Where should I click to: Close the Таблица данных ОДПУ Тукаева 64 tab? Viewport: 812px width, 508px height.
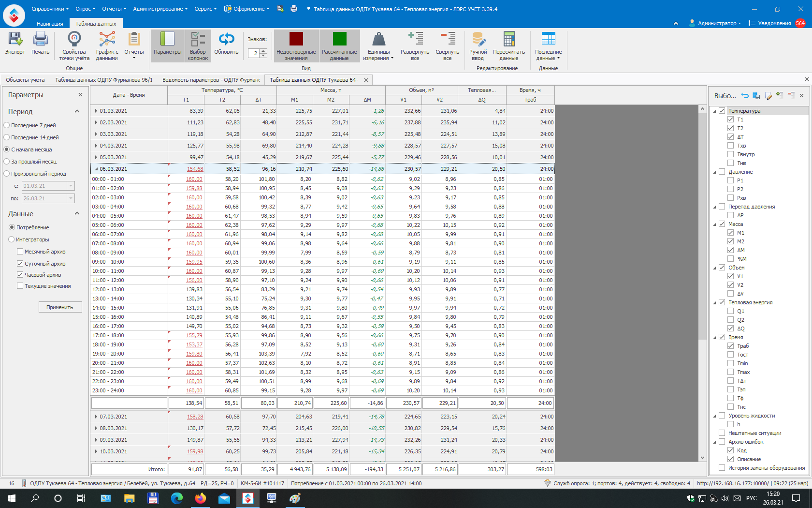click(x=366, y=80)
